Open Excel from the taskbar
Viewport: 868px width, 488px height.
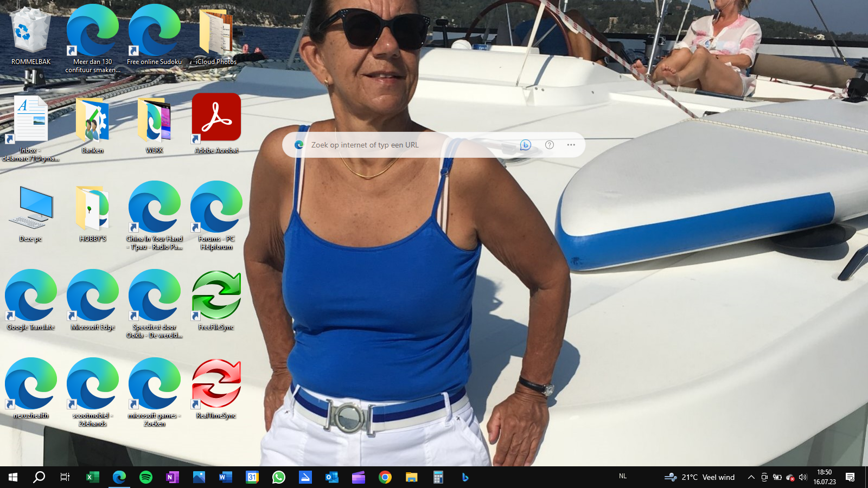(x=93, y=477)
